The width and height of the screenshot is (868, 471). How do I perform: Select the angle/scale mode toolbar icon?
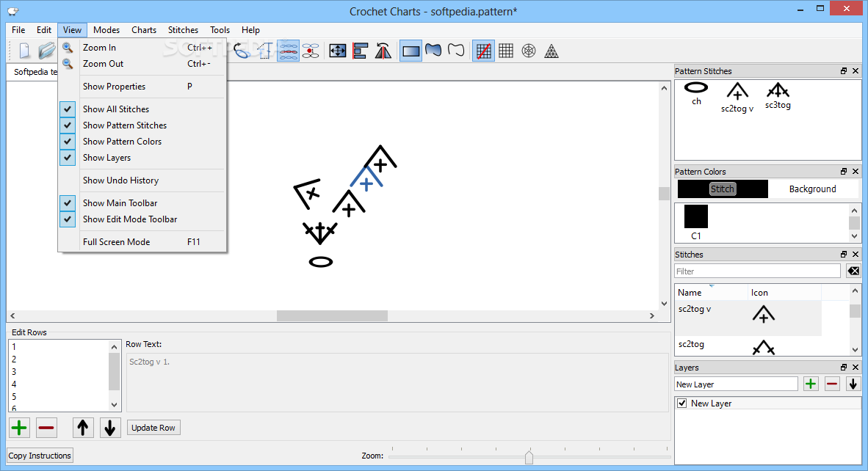click(264, 51)
